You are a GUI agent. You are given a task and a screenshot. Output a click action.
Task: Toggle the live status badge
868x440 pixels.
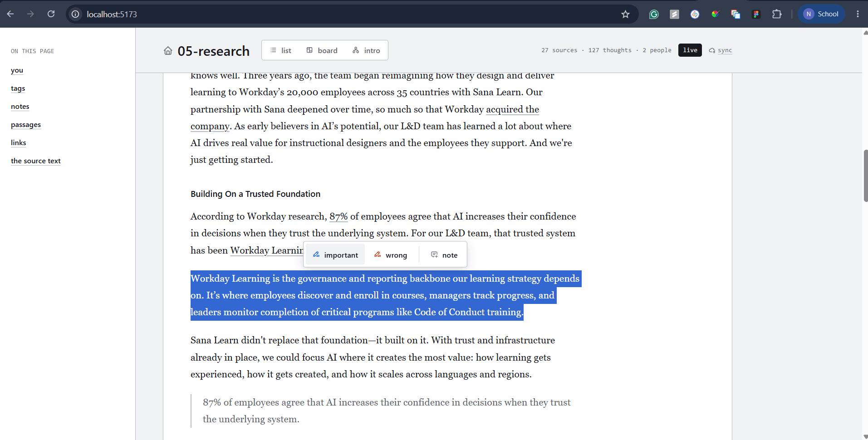point(690,50)
